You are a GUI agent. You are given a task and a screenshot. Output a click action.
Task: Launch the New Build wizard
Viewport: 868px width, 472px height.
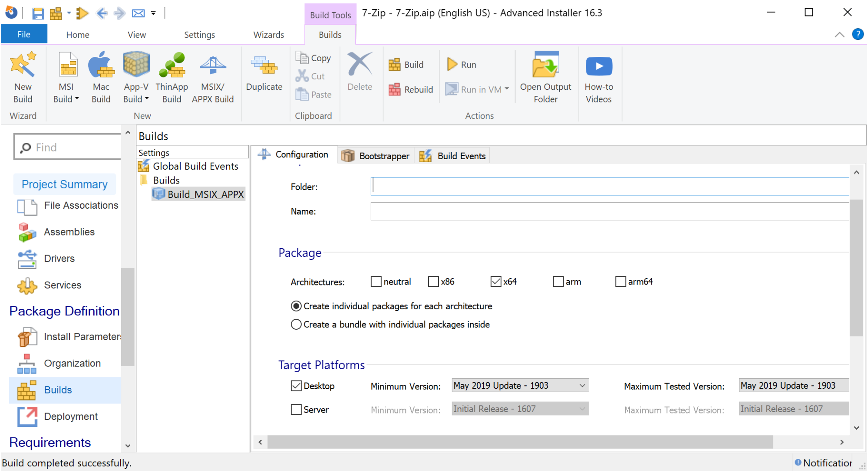(x=23, y=78)
